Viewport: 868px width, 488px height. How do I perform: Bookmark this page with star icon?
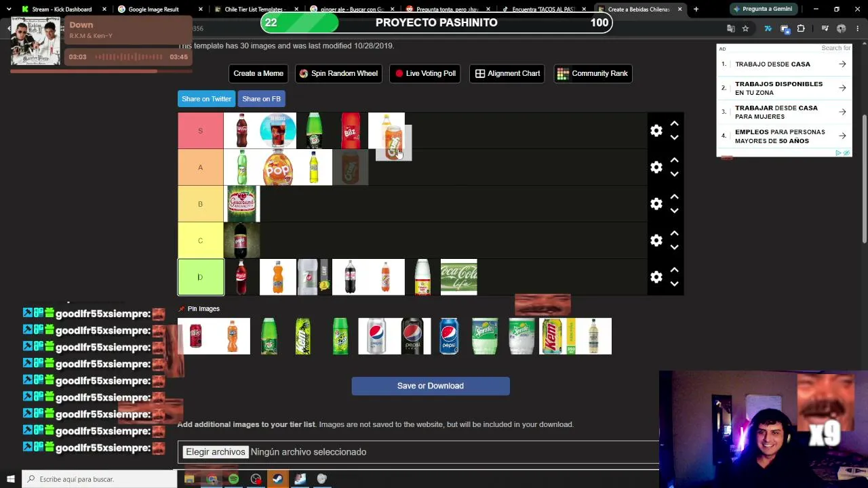click(x=745, y=28)
